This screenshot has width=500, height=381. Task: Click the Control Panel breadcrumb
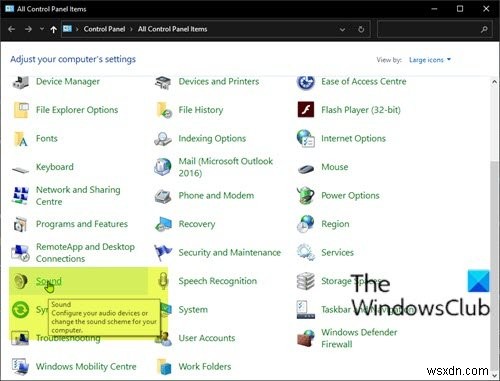click(x=104, y=29)
